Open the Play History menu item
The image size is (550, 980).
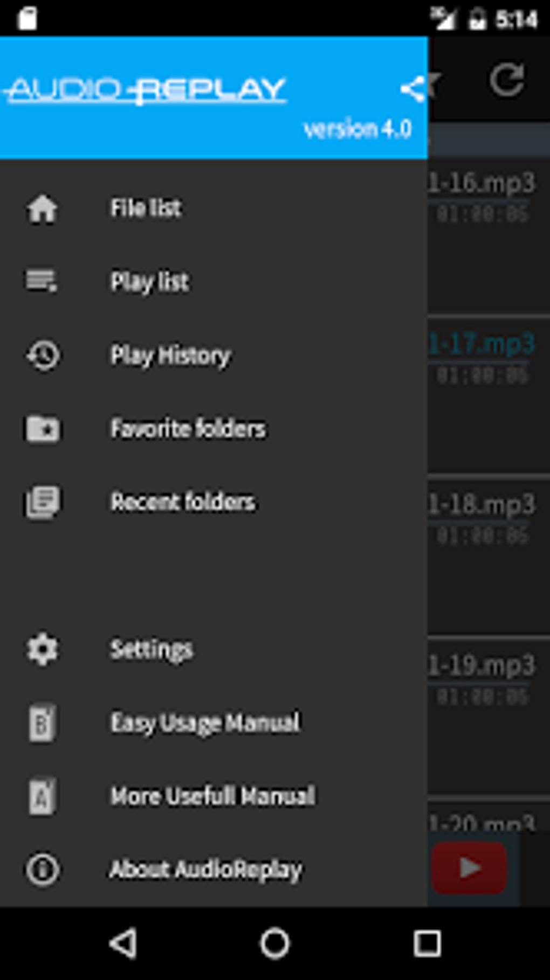click(170, 356)
